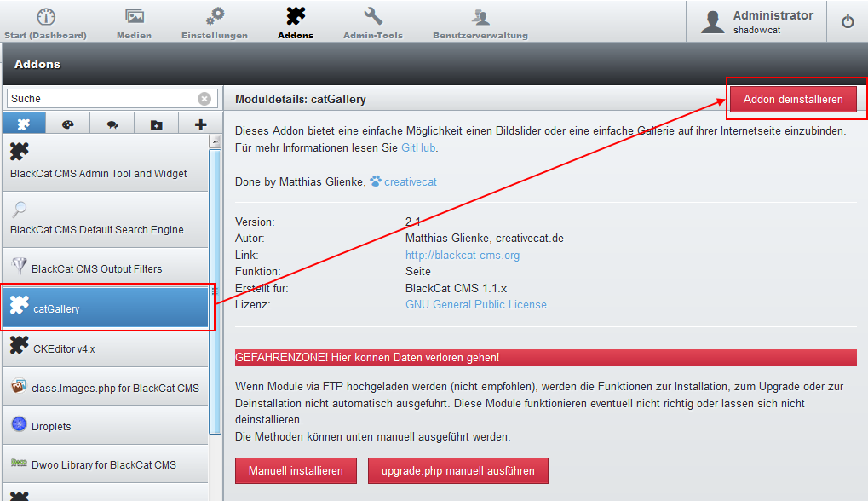The height and width of the screenshot is (501, 868).
Task: Click the author value Matthias Glienke, creativecat.de
Action: pos(485,239)
